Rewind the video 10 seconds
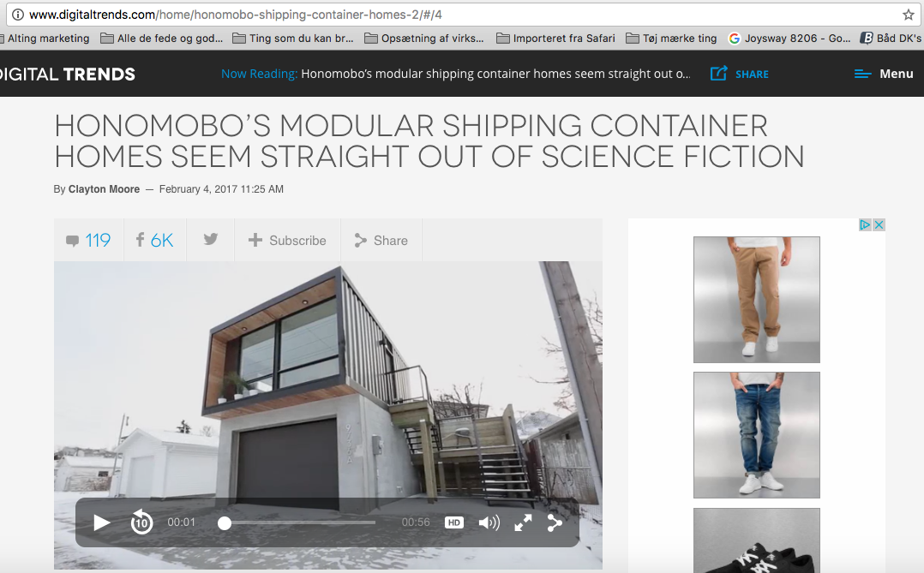Screen dimensions: 924x573 pos(141,522)
